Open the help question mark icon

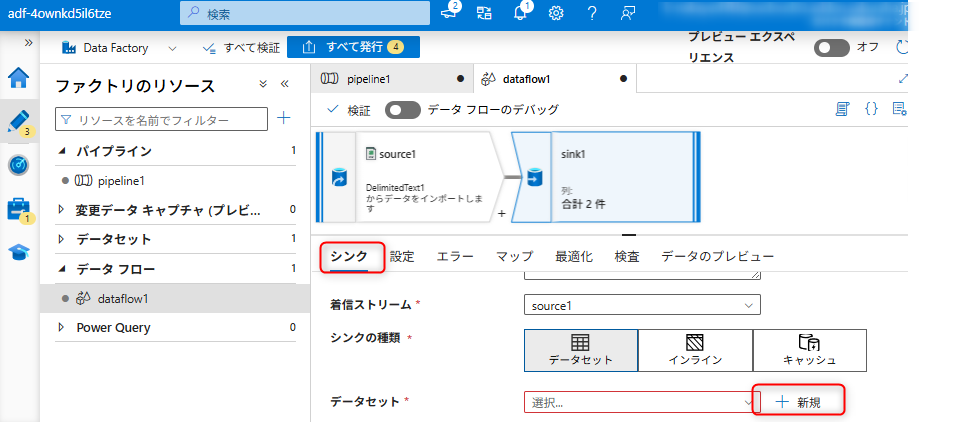pos(592,14)
